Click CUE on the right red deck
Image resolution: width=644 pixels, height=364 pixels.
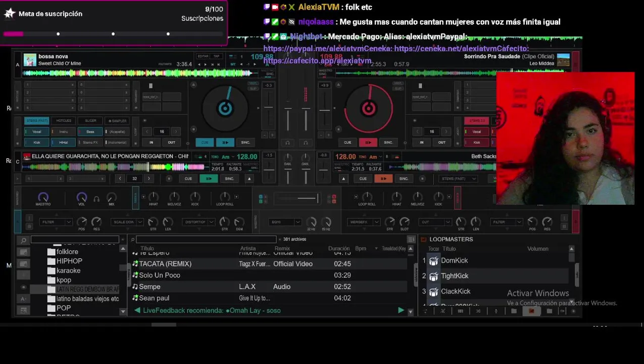click(348, 143)
